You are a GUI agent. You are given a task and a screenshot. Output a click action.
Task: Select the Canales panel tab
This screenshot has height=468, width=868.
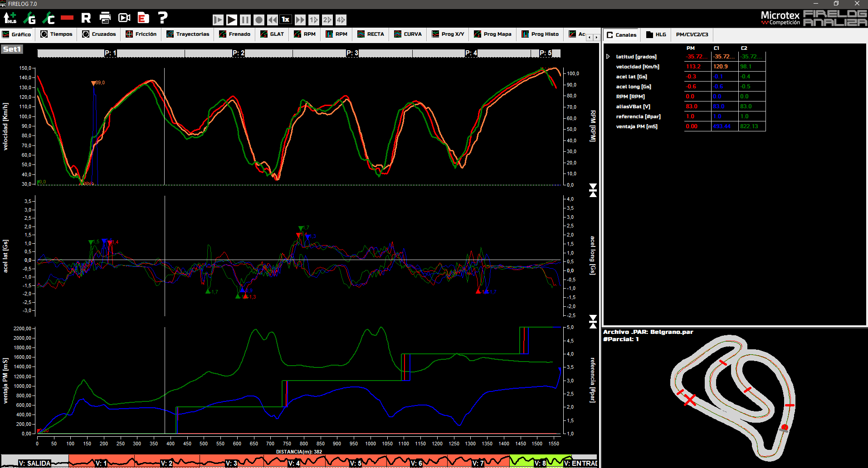coord(622,35)
